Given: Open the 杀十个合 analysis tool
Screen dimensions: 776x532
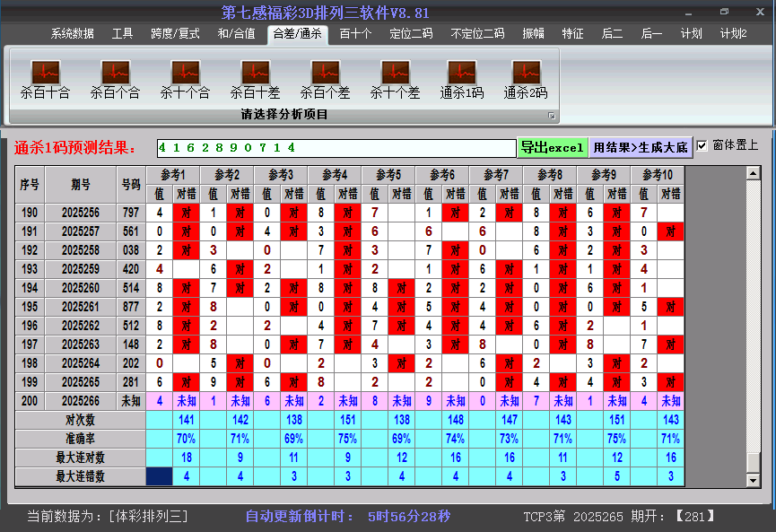Looking at the screenshot, I should (185, 72).
